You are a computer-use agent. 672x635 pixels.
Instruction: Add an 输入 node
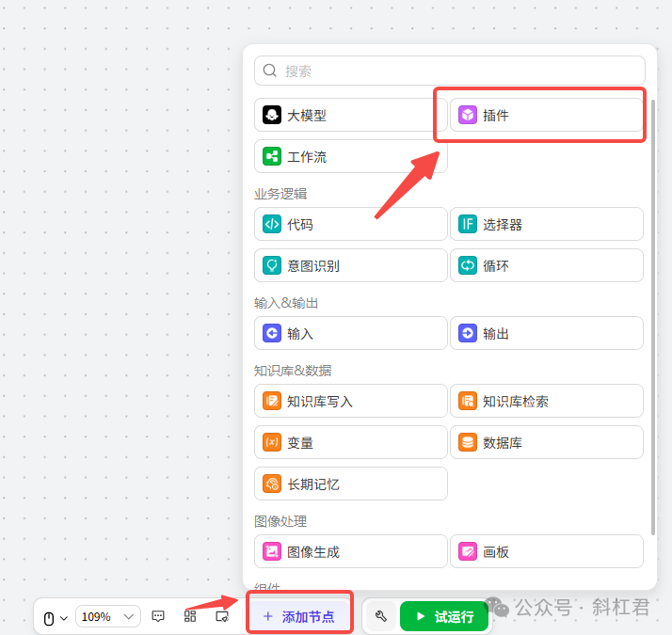pos(350,333)
